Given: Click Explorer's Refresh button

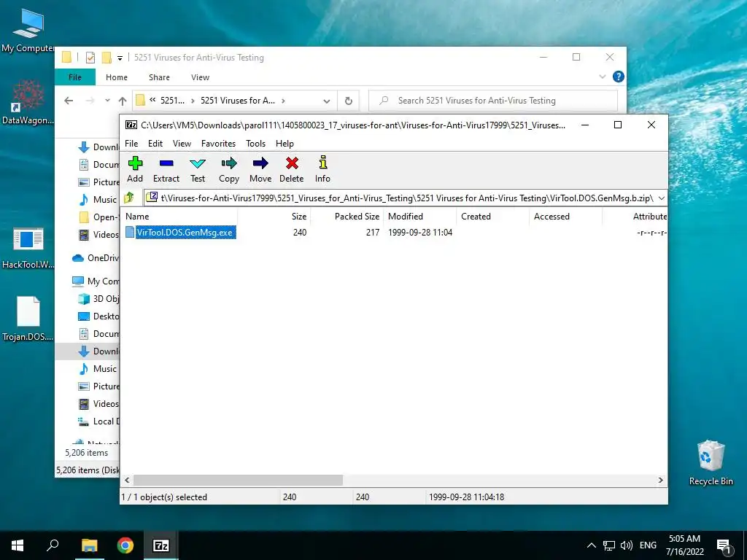Looking at the screenshot, I should (348, 101).
